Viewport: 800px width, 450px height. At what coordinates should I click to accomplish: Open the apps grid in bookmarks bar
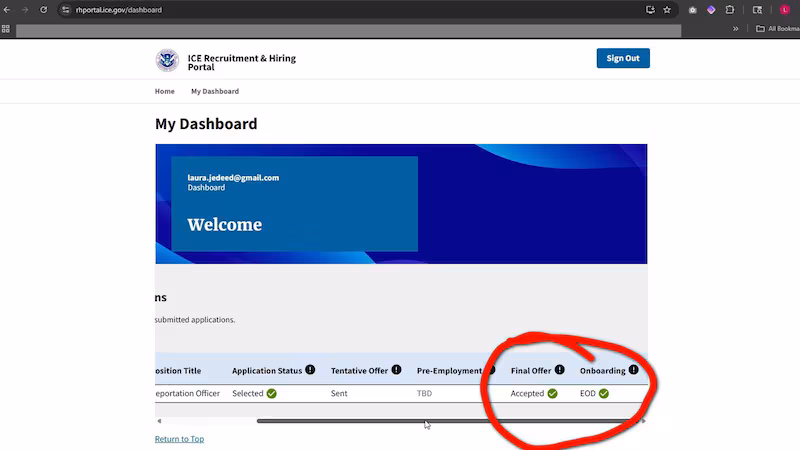coord(6,29)
